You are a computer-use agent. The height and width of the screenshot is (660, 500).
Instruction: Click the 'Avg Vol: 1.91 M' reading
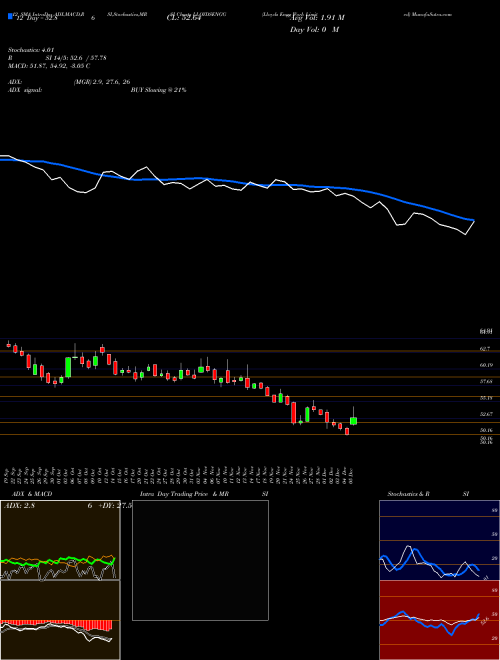[x=317, y=18]
